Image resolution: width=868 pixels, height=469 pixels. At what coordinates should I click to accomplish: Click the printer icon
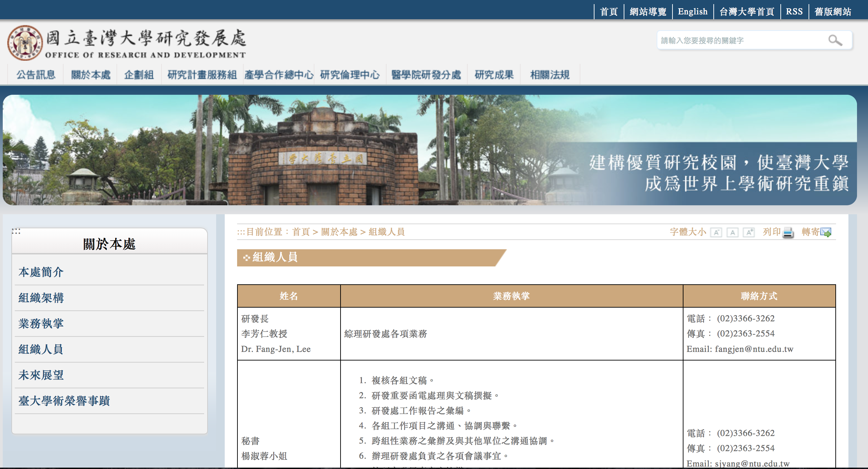coord(788,232)
